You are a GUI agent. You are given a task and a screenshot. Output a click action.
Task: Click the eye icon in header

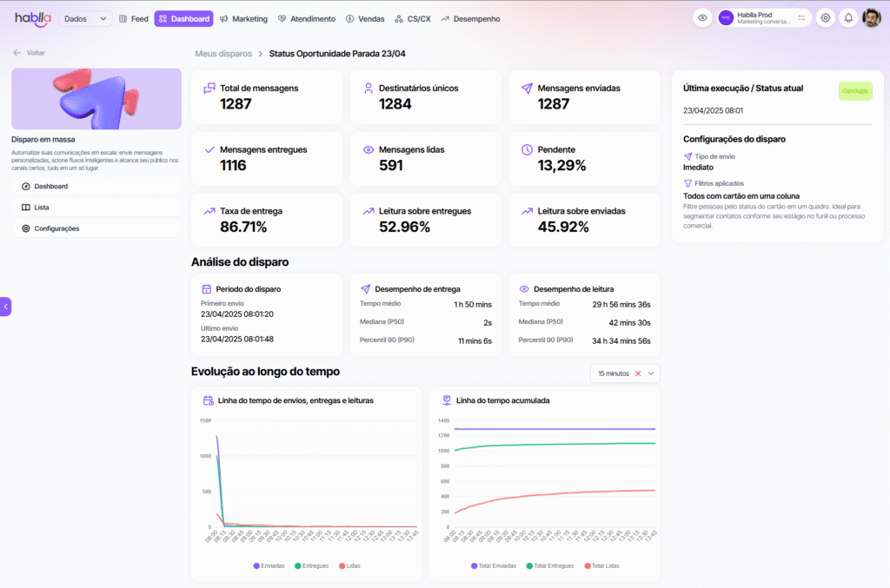702,18
